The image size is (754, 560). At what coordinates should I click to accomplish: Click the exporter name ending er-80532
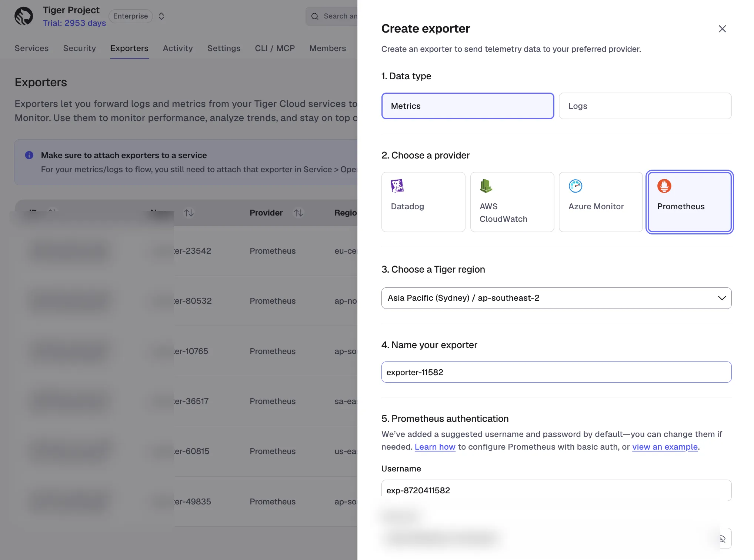193,301
